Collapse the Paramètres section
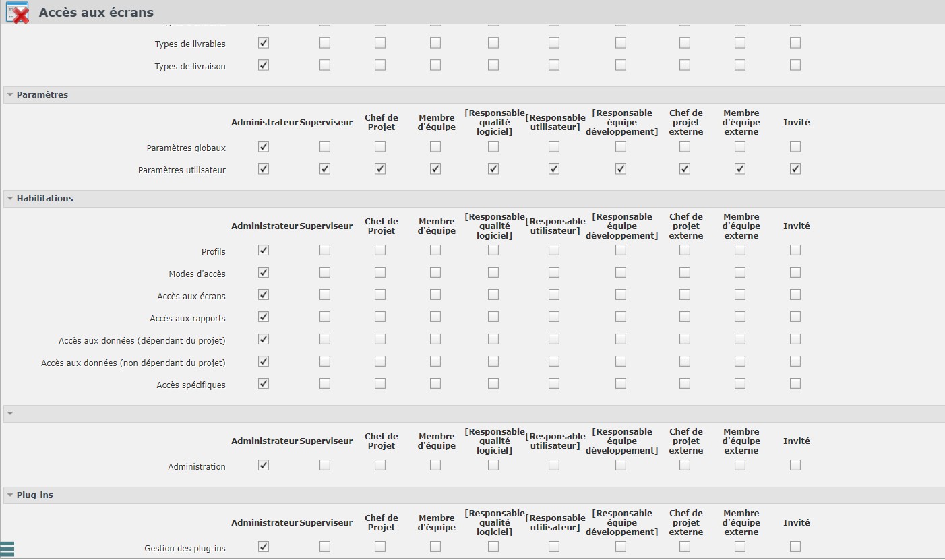Image resolution: width=945 pixels, height=560 pixels. [10, 95]
